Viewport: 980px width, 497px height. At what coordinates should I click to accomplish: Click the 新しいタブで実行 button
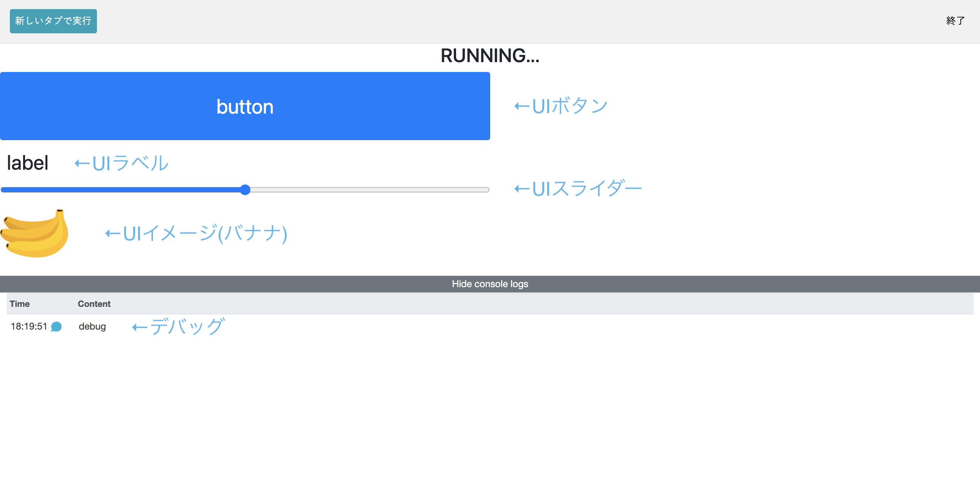point(53,21)
